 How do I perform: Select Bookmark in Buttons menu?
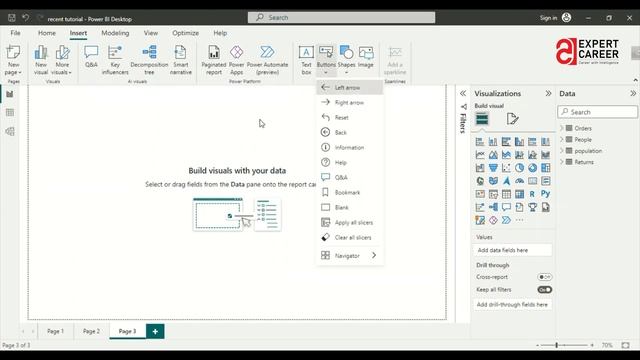click(349, 192)
